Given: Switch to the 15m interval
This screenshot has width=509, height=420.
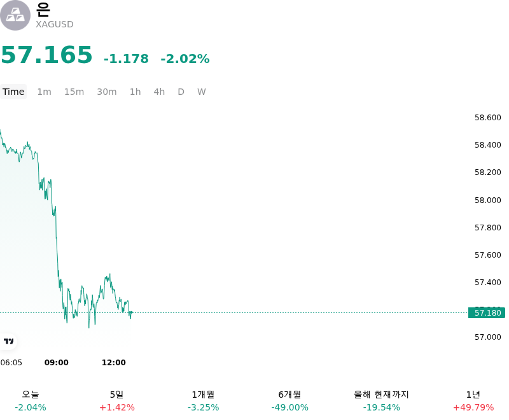Looking at the screenshot, I should click(x=74, y=92).
